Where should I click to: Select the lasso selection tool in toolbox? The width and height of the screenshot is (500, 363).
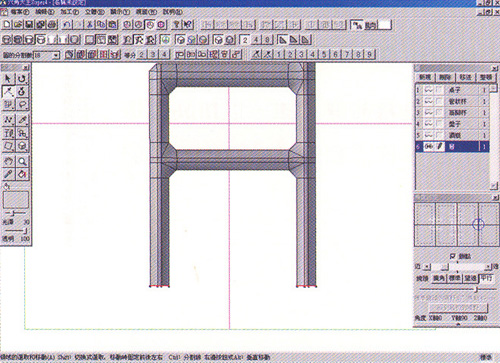(x=22, y=105)
